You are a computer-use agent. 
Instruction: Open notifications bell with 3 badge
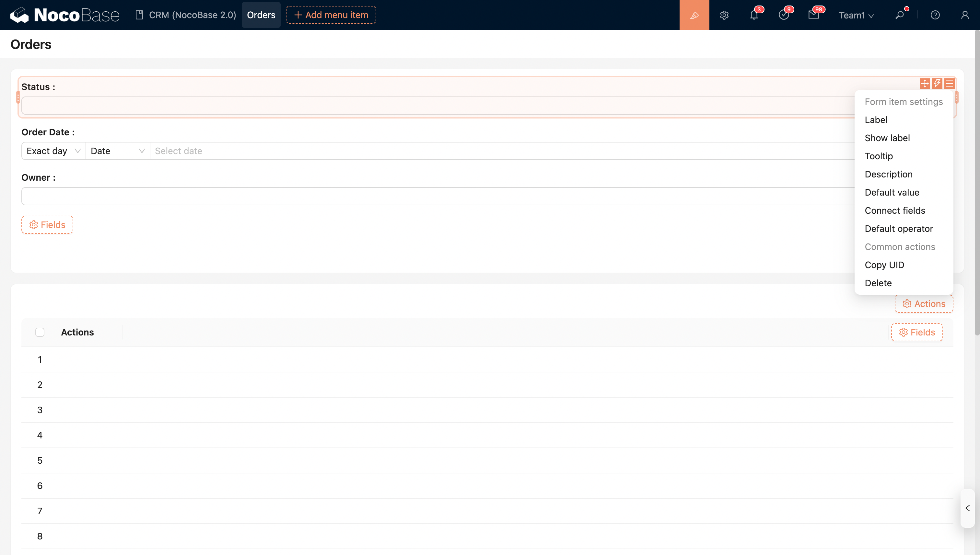[754, 15]
